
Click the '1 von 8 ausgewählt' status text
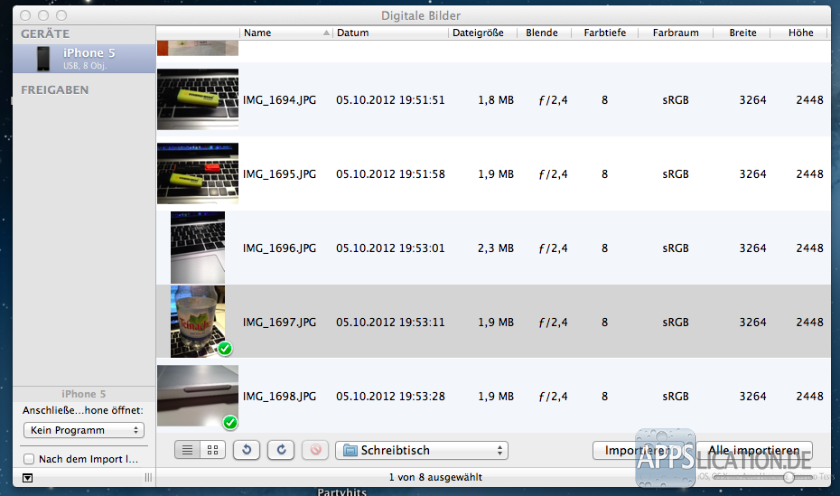pyautogui.click(x=436, y=477)
